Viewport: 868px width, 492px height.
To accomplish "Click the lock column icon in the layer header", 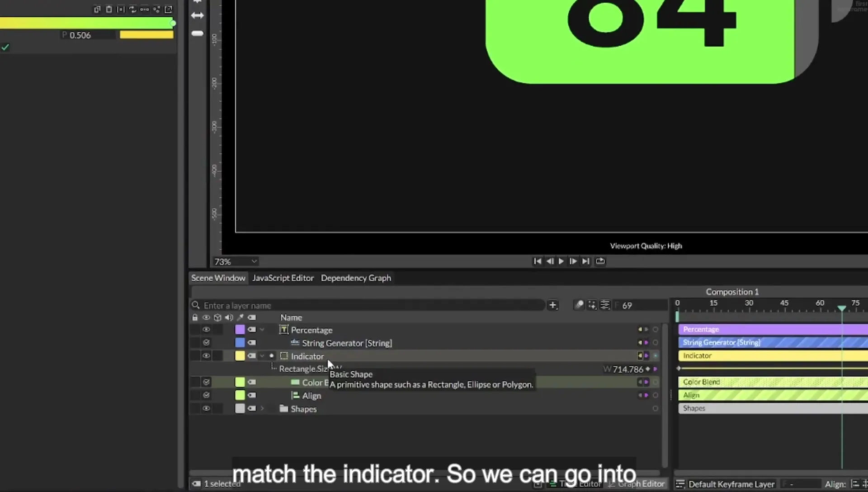I will tap(195, 317).
